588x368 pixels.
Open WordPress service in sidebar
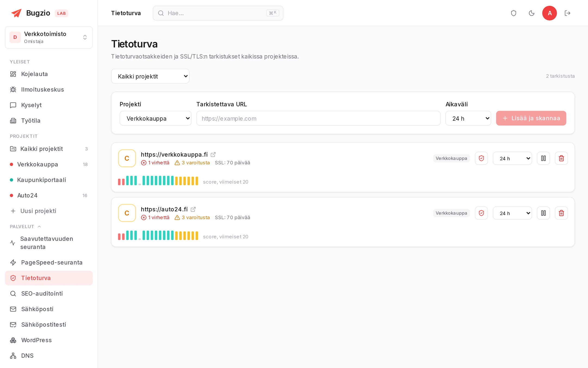49,340
